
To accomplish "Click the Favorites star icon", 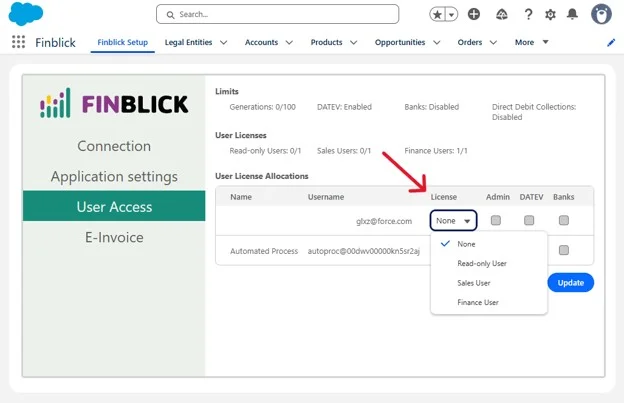I will pyautogui.click(x=437, y=15).
